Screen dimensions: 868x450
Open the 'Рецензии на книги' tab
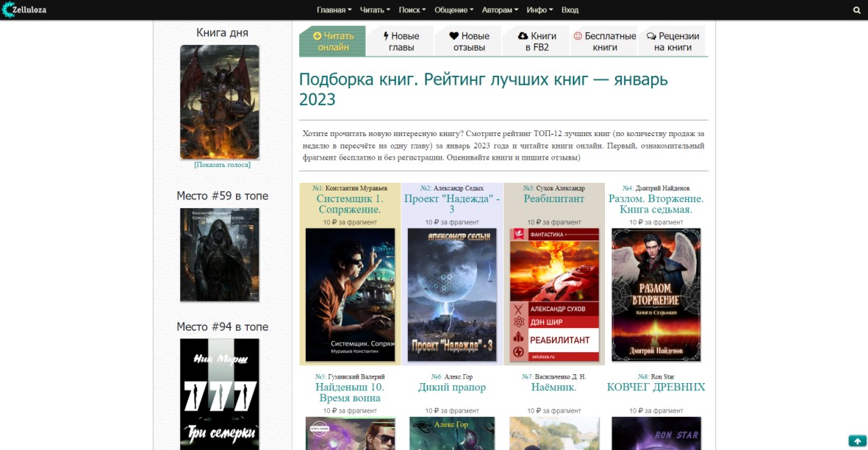click(x=672, y=41)
